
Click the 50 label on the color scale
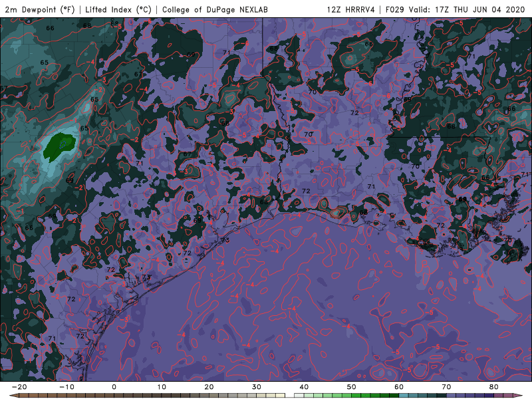pos(352,387)
